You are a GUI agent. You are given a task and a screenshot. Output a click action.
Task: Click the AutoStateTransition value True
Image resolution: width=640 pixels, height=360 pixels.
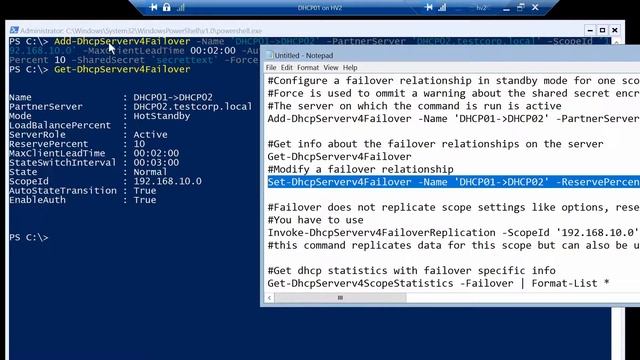[145, 191]
